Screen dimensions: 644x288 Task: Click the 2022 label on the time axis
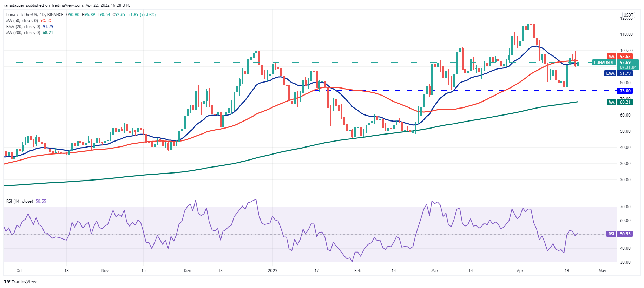(272, 271)
